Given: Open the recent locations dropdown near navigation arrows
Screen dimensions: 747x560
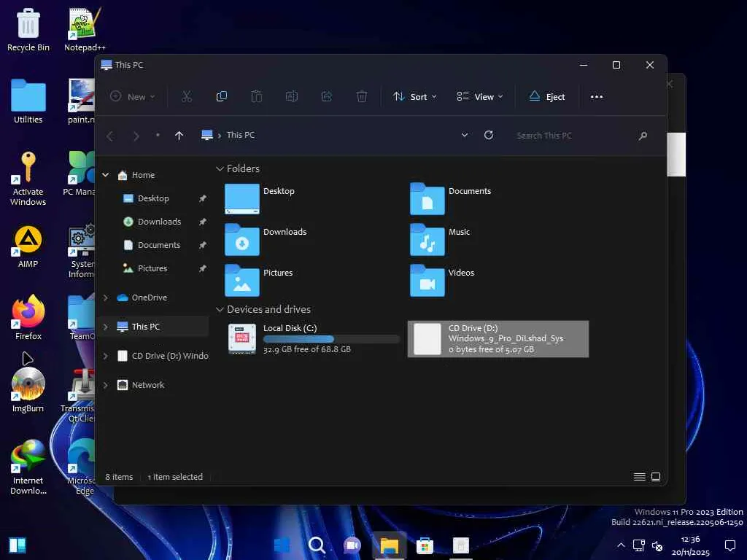Looking at the screenshot, I should point(158,135).
